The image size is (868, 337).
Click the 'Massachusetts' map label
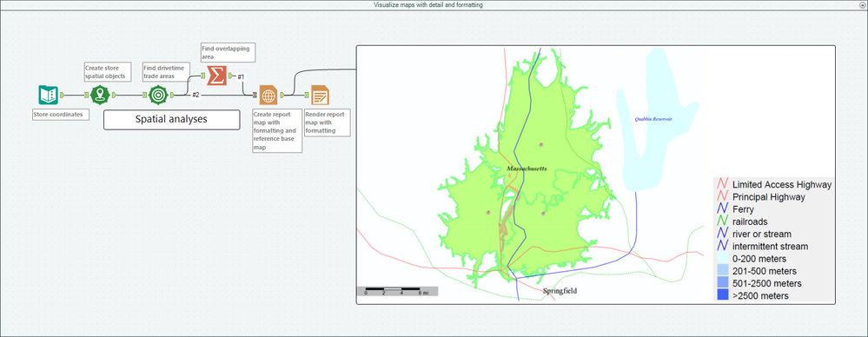(x=527, y=168)
